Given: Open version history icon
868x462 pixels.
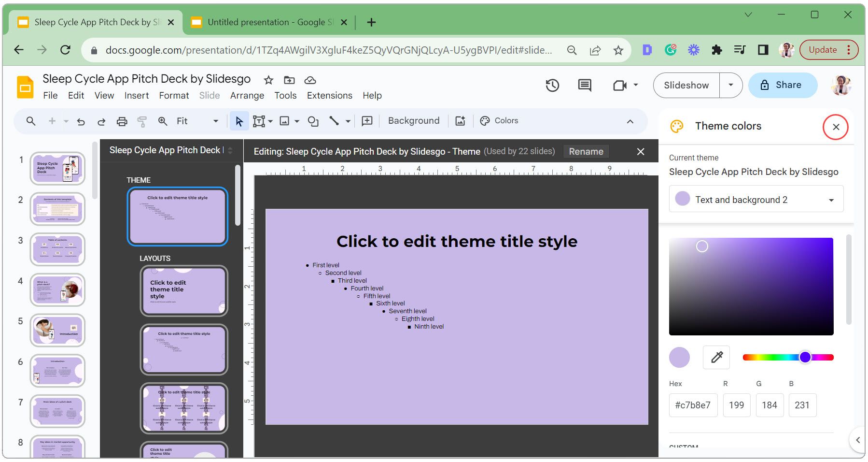Looking at the screenshot, I should pos(552,85).
